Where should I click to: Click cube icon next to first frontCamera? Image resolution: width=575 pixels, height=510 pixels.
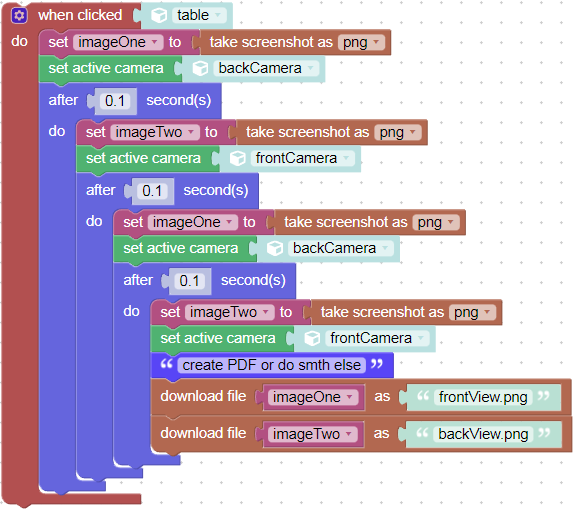(237, 158)
